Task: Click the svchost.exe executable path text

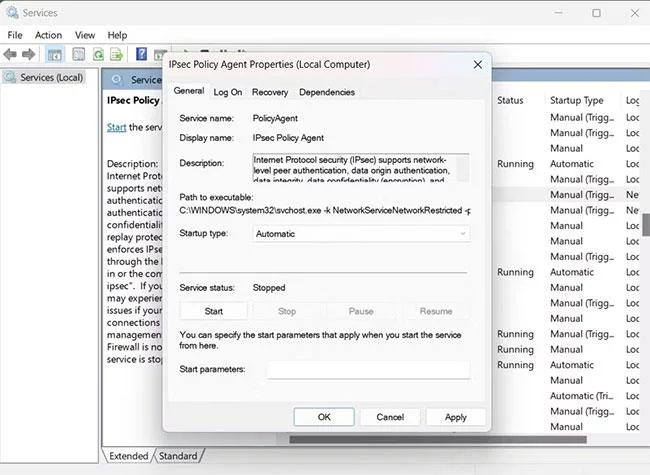Action: pyautogui.click(x=325, y=211)
